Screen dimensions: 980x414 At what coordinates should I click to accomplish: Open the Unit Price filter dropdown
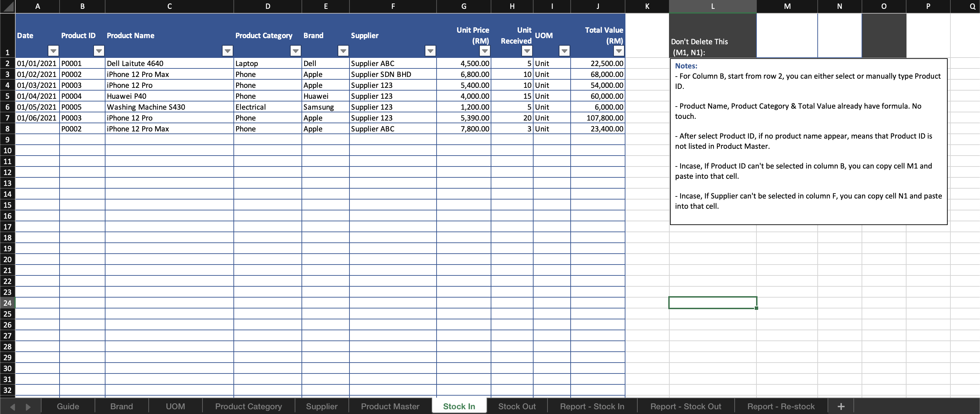point(485,51)
